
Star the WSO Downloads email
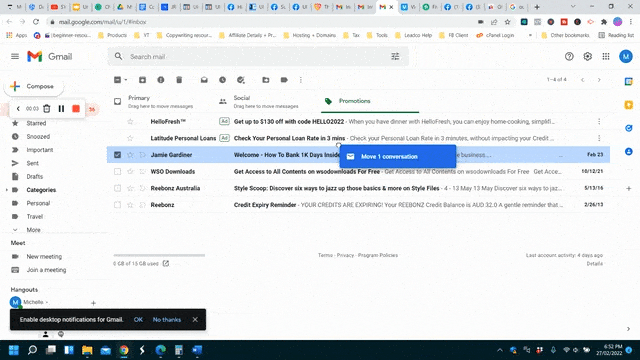[x=130, y=171]
